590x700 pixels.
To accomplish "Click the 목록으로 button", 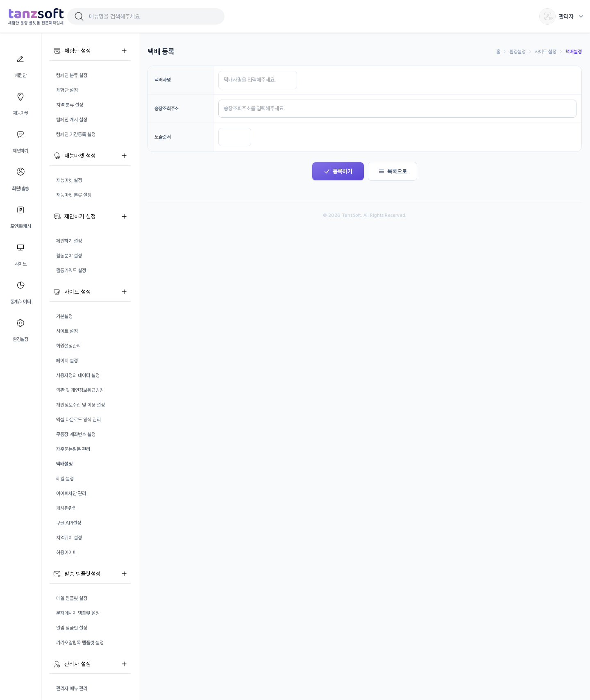I will (x=393, y=171).
